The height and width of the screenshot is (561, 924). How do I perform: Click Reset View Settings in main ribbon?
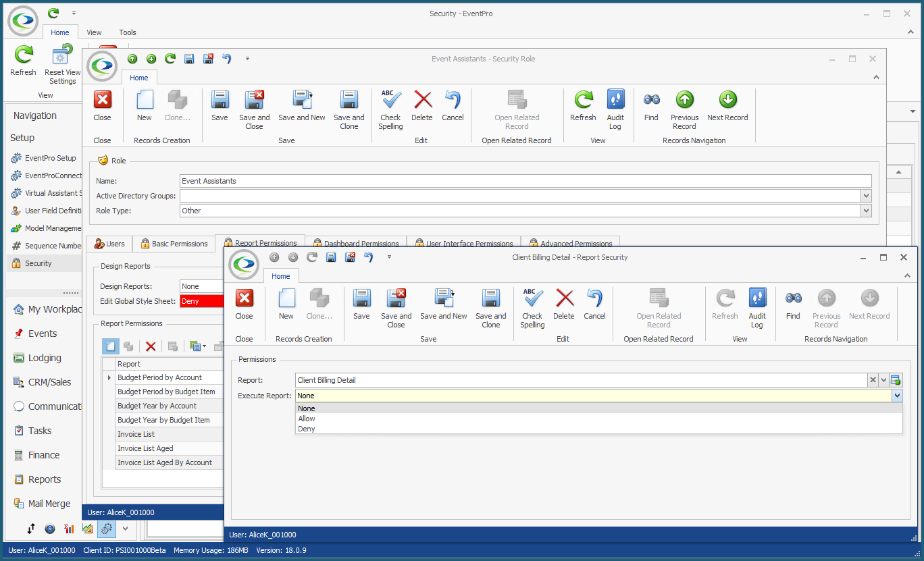pyautogui.click(x=62, y=64)
